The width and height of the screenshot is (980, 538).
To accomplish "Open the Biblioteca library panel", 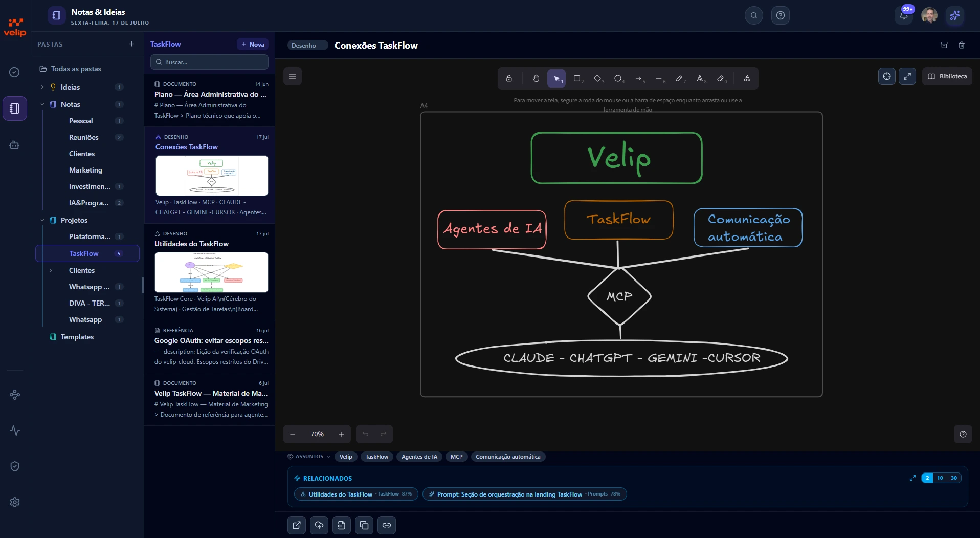I will [x=947, y=76].
